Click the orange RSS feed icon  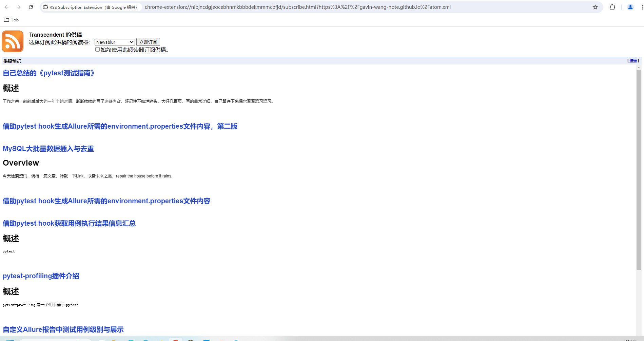pos(13,41)
